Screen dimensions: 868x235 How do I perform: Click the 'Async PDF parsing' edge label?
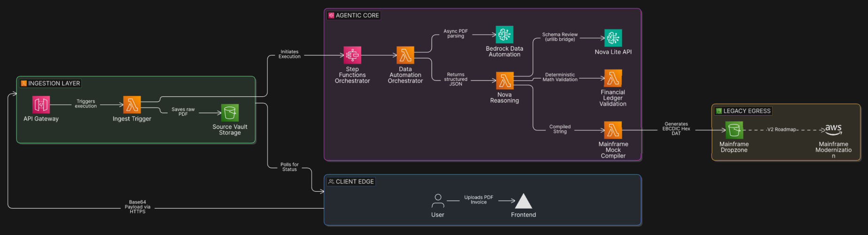tap(456, 33)
